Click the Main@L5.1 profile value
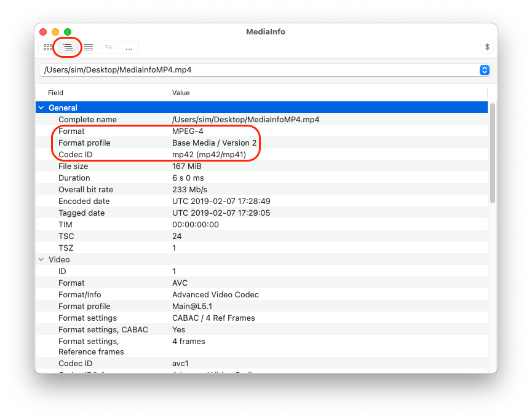532x419 pixels. [x=192, y=307]
